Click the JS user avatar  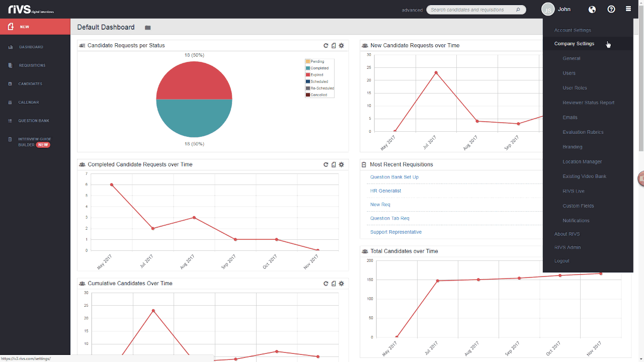point(548,9)
